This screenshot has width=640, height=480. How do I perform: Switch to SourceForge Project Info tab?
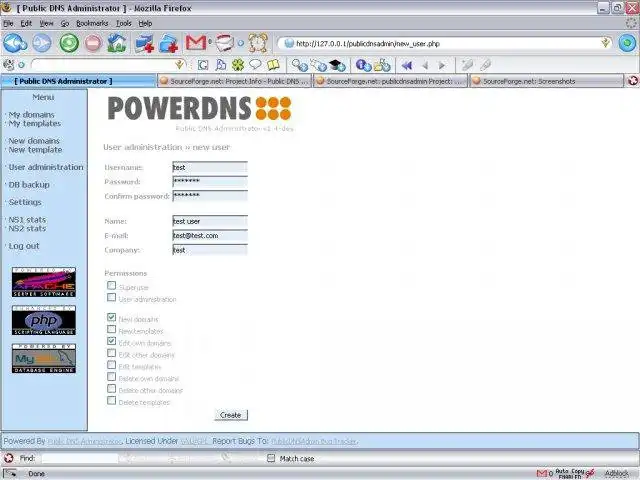tap(234, 81)
